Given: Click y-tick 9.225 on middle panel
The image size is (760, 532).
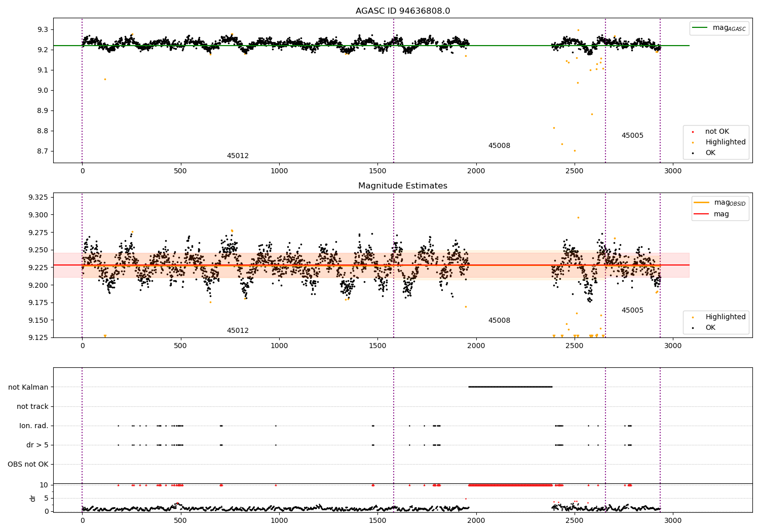Looking at the screenshot, I should (x=39, y=268).
